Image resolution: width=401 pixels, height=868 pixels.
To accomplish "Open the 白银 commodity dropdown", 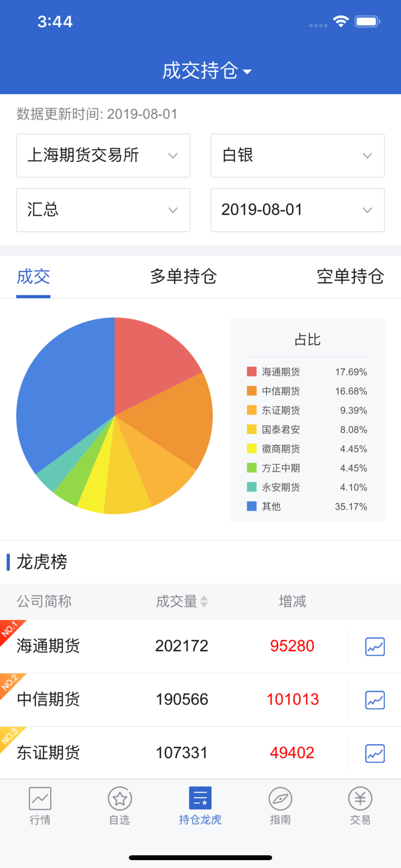I will (x=297, y=155).
